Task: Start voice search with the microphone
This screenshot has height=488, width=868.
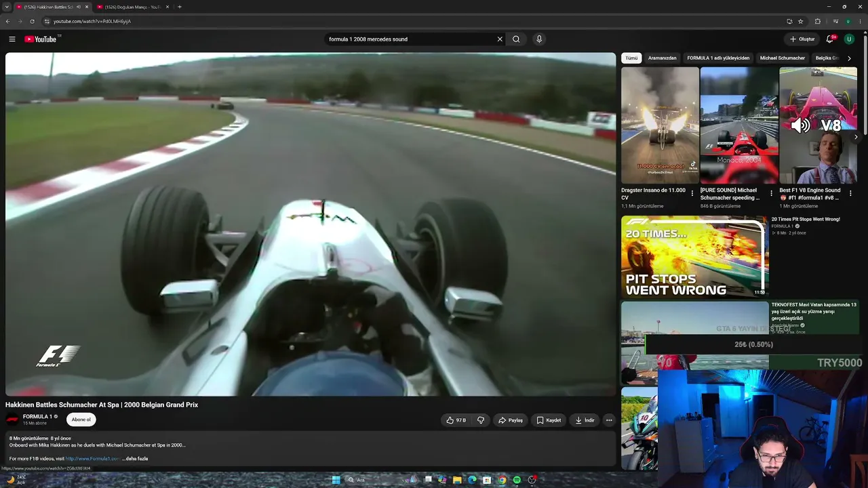Action: coord(539,39)
